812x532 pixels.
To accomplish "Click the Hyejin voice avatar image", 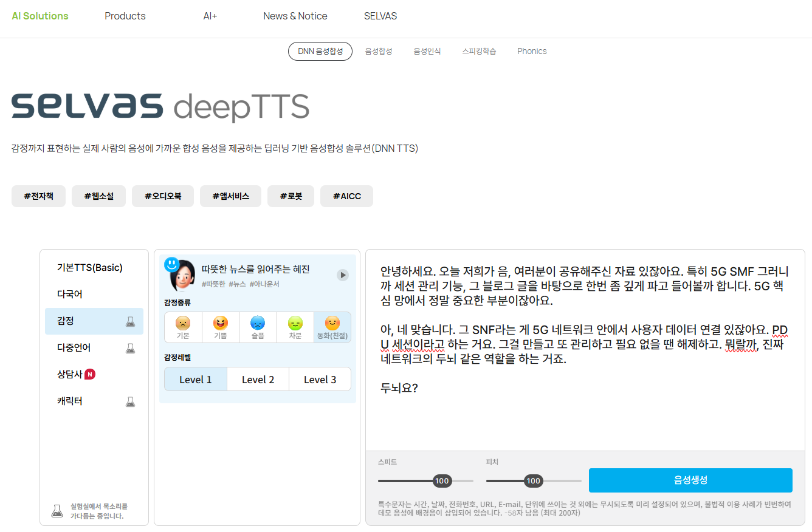I will (x=182, y=276).
